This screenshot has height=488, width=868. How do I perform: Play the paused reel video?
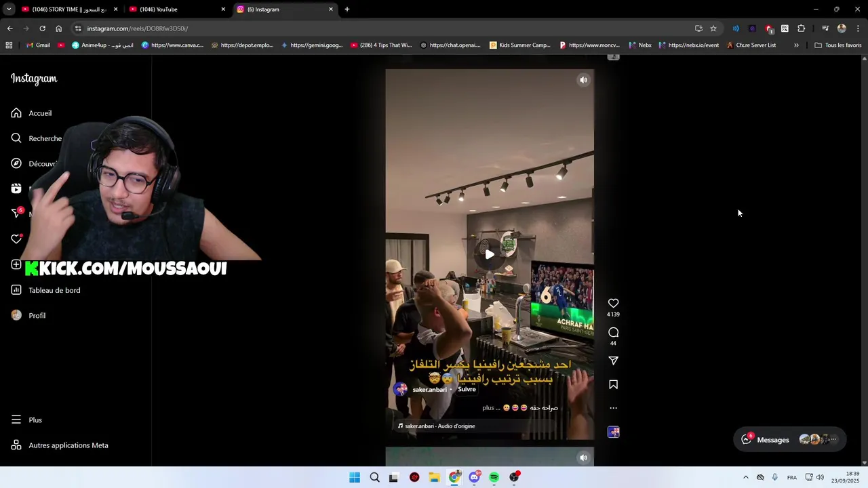490,255
